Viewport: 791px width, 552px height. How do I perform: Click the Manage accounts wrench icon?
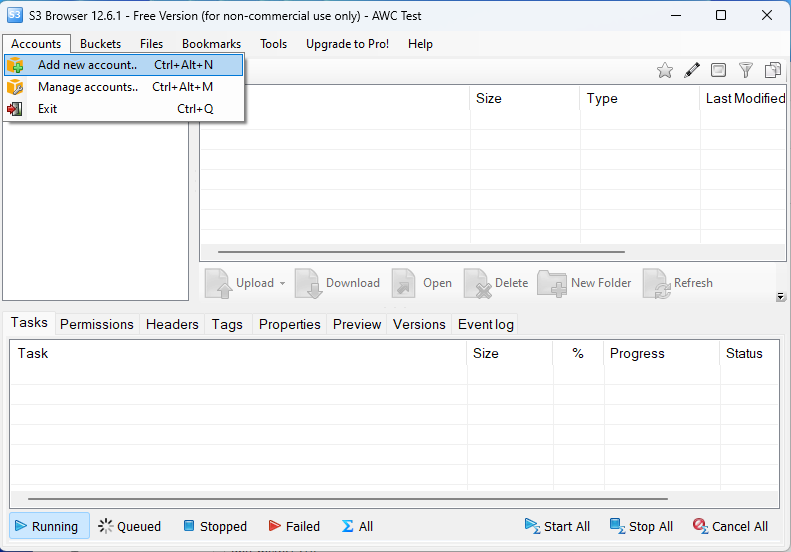15,87
